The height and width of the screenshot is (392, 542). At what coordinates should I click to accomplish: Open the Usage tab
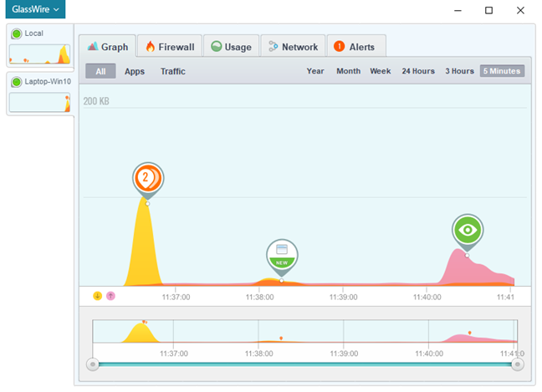click(x=231, y=47)
